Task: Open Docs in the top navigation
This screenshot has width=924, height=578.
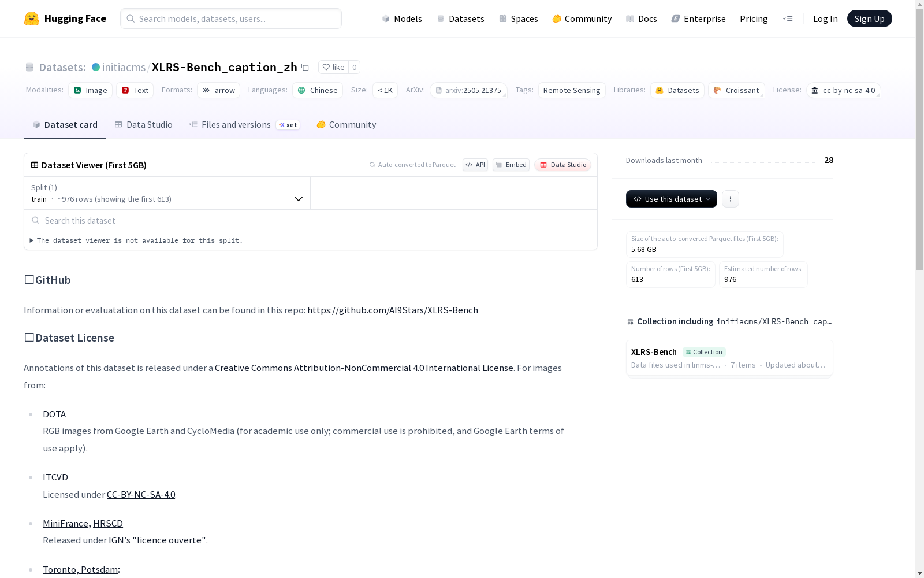Action: [642, 18]
